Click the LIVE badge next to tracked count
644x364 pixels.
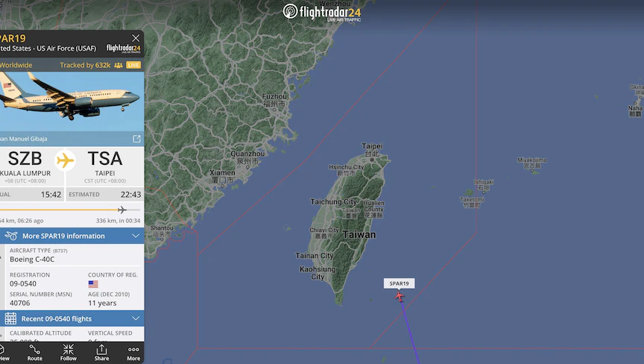(133, 65)
